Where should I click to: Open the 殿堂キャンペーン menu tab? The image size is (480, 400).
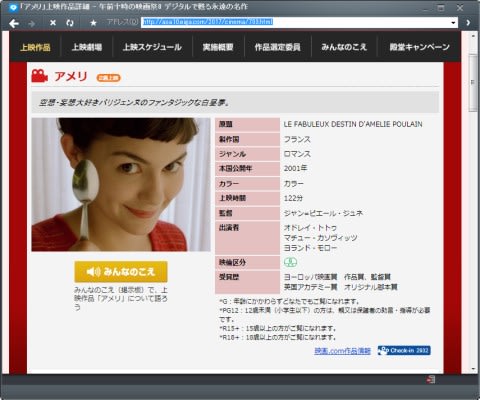(x=419, y=47)
